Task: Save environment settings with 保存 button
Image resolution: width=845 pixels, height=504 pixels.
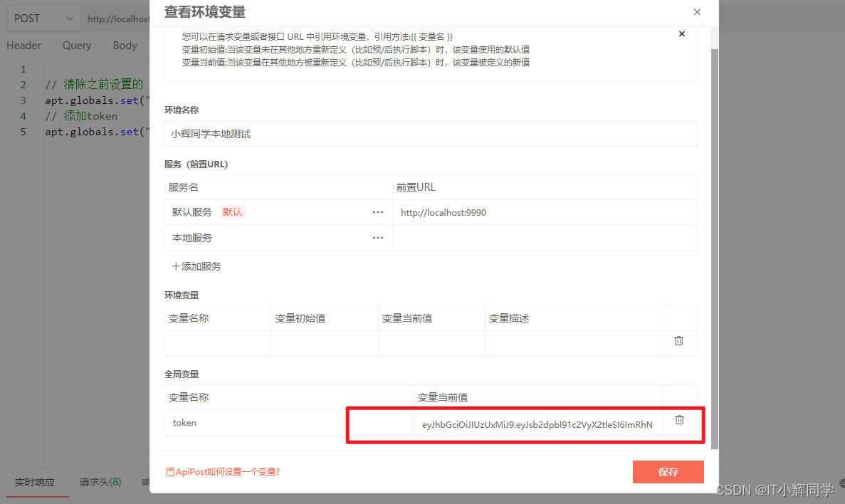Action: click(x=668, y=471)
